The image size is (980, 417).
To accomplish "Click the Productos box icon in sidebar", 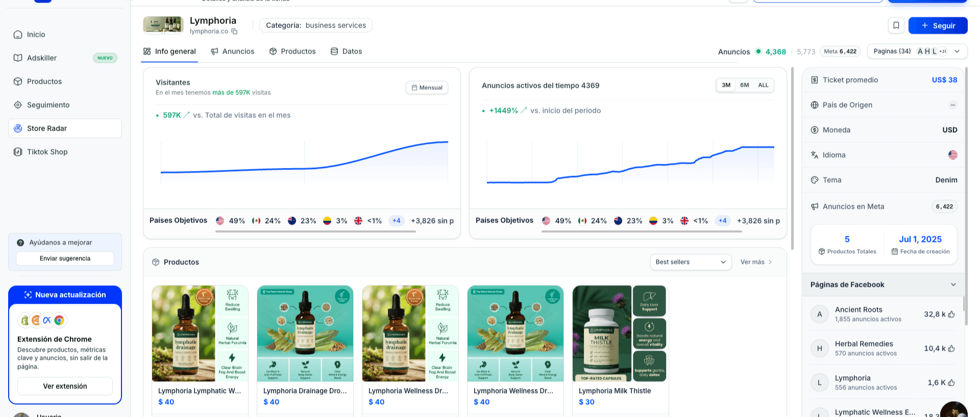I will 18,82.
